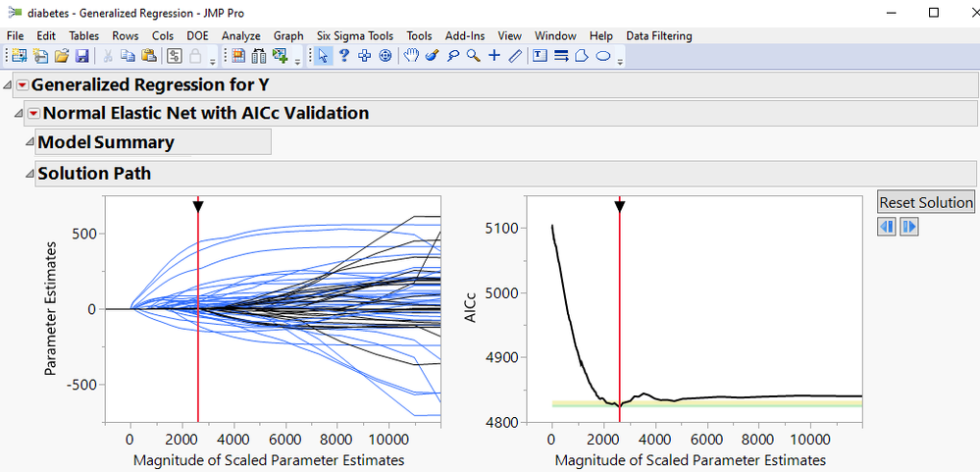The width and height of the screenshot is (980, 472).
Task: Click x-axis title under AICc plot
Action: [x=690, y=460]
